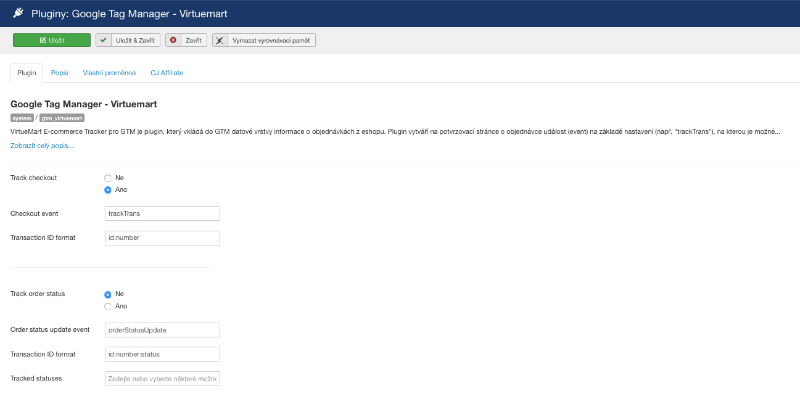Click the save icon inside Uložit button

click(x=43, y=40)
